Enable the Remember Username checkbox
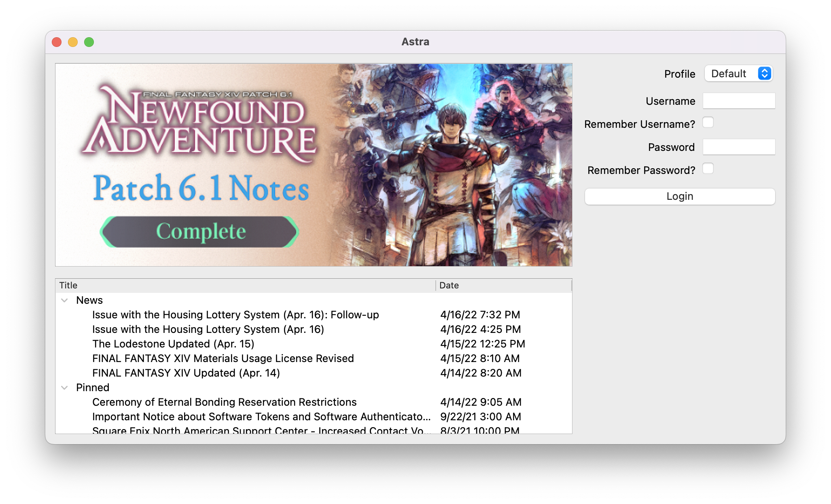831x504 pixels. pyautogui.click(x=708, y=123)
